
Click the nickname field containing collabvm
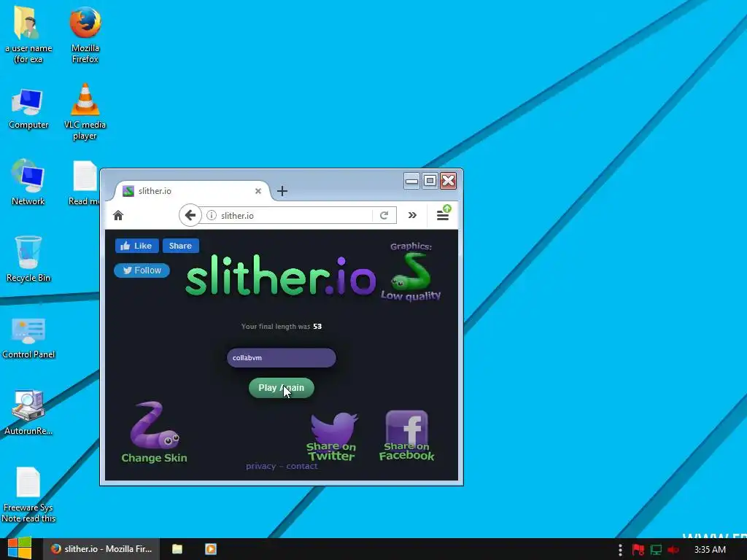coord(282,357)
